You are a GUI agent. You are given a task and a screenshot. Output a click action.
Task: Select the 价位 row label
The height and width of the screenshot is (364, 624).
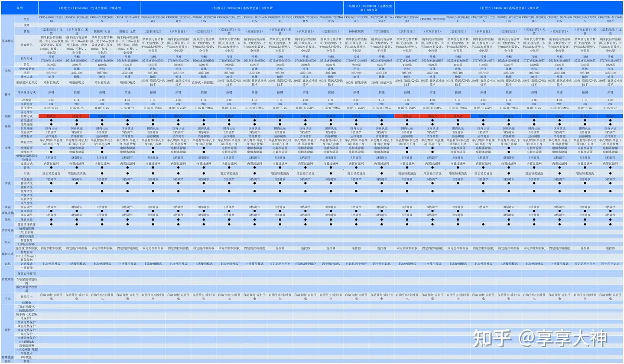(x=26, y=65)
